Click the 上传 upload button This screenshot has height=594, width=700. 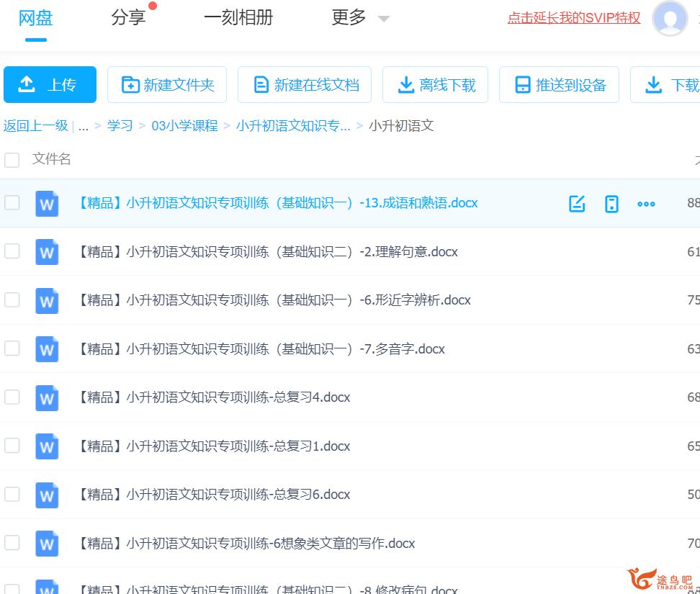click(50, 85)
